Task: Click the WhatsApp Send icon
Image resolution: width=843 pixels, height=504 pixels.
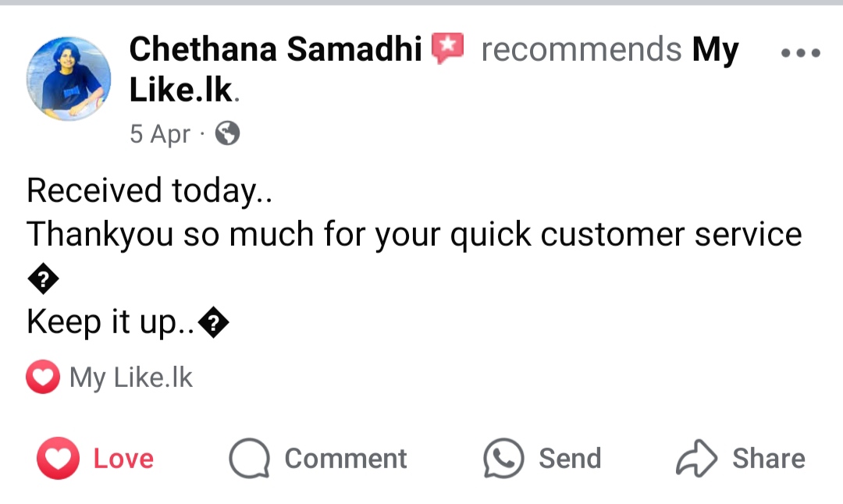Action: pyautogui.click(x=503, y=458)
